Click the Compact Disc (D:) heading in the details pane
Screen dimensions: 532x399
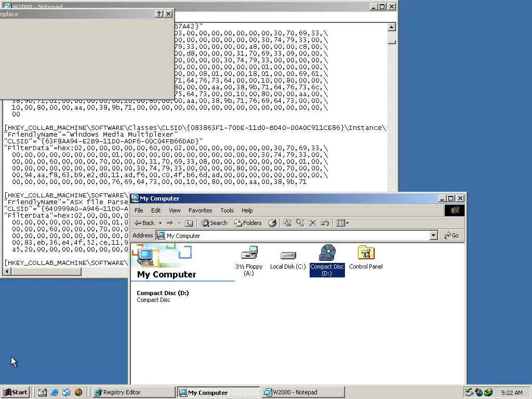tap(163, 293)
